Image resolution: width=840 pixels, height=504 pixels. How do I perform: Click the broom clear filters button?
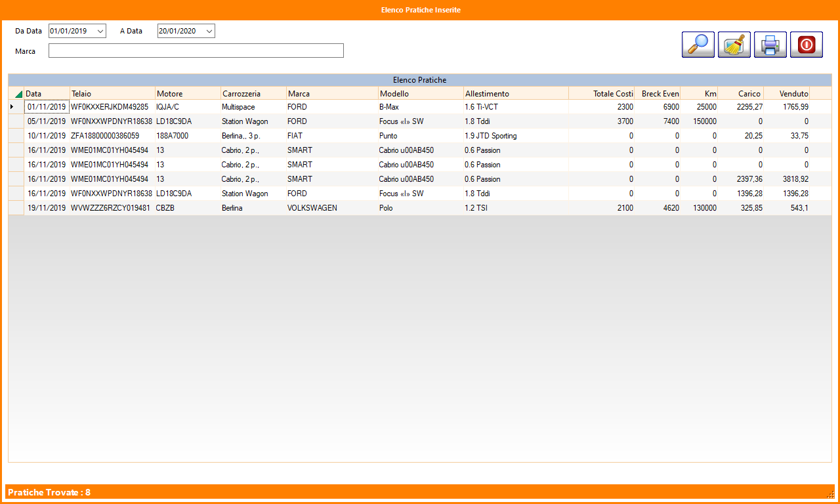734,45
